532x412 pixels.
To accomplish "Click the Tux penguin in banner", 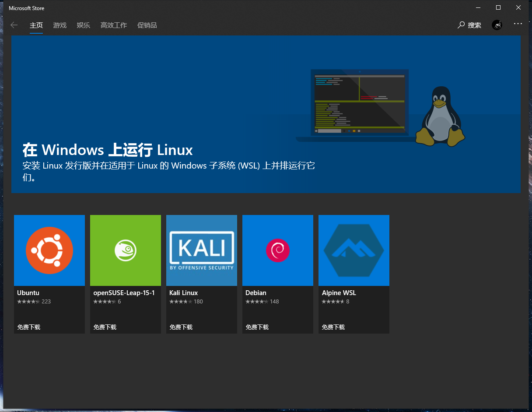I will [440, 116].
